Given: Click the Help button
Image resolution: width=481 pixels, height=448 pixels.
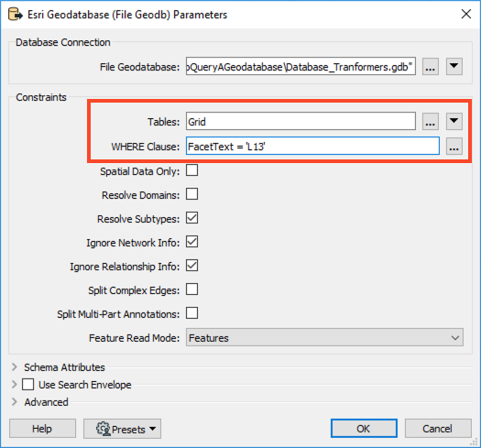Looking at the screenshot, I should [42, 429].
